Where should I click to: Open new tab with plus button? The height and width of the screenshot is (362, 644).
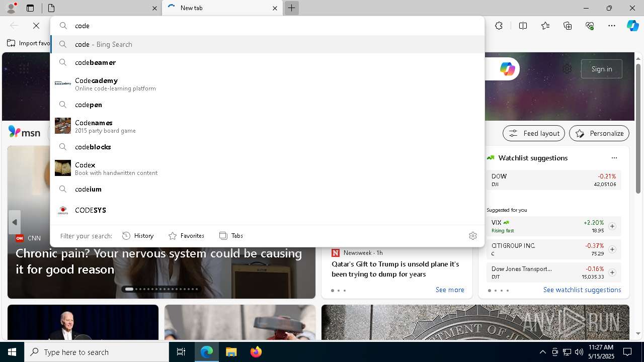[x=291, y=8]
